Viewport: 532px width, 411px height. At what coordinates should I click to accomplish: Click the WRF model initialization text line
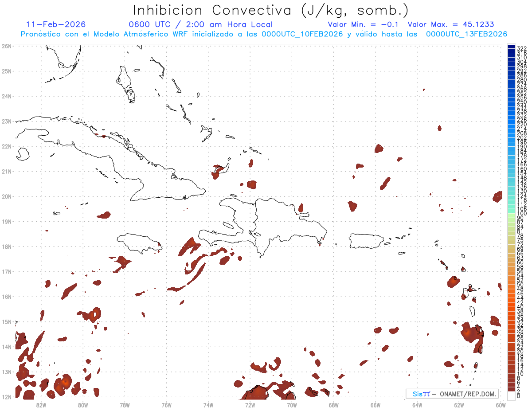coord(264,34)
